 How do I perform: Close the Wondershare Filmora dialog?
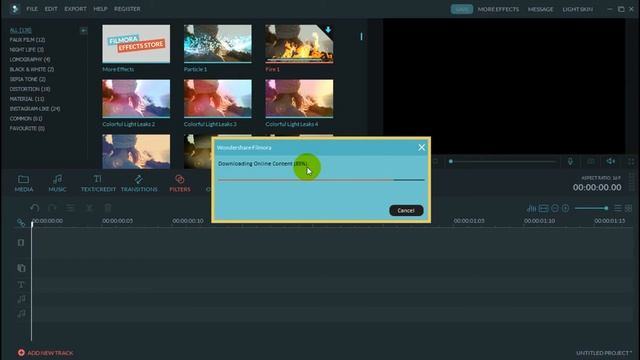coord(422,147)
